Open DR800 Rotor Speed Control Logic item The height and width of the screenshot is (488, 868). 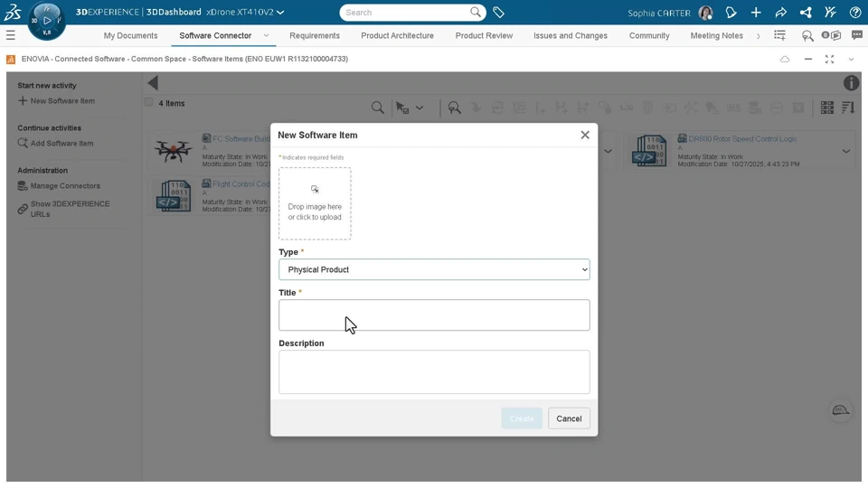pos(742,139)
